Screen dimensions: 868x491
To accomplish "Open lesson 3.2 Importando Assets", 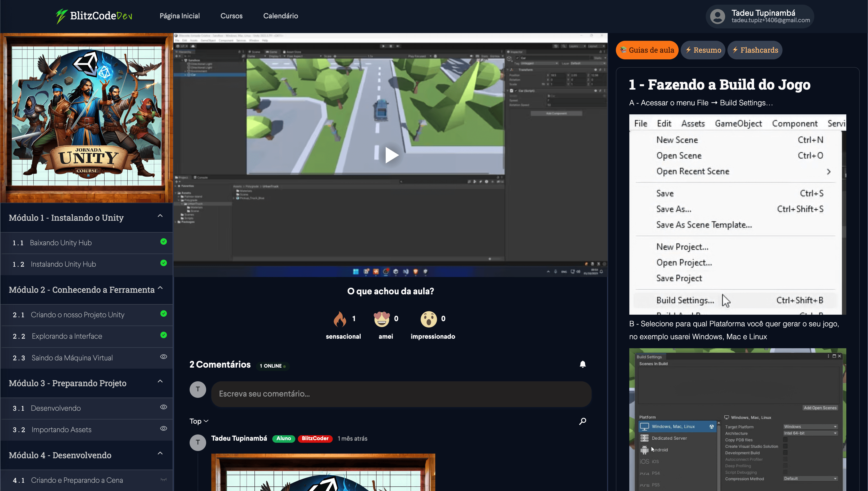I will click(86, 430).
